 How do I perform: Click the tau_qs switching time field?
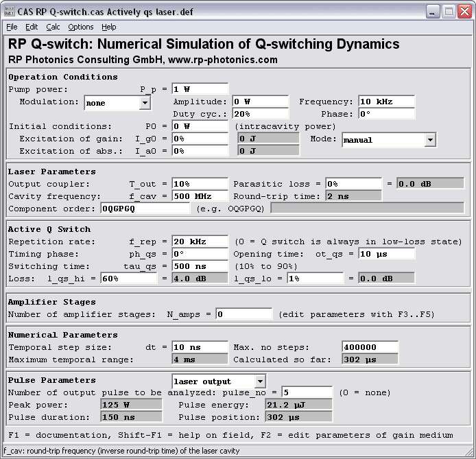(x=200, y=266)
